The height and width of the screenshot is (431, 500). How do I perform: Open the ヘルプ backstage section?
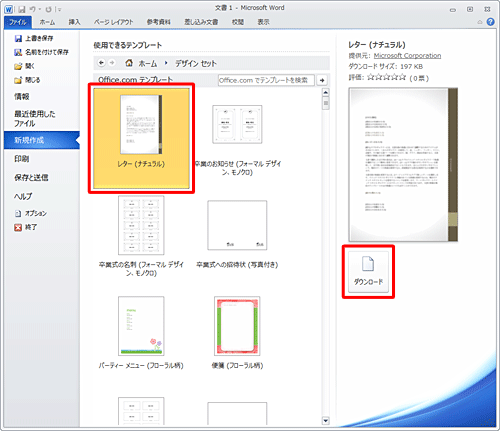point(23,196)
